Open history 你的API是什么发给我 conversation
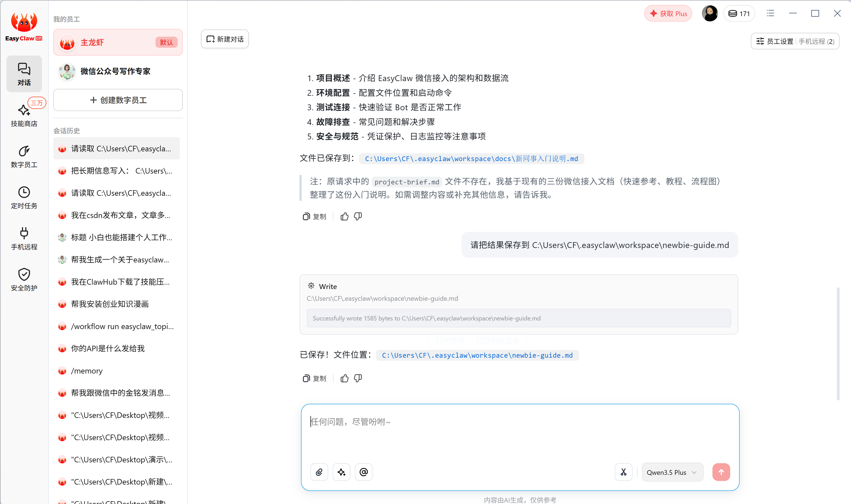Viewport: 851px width, 504px height. coord(117,348)
